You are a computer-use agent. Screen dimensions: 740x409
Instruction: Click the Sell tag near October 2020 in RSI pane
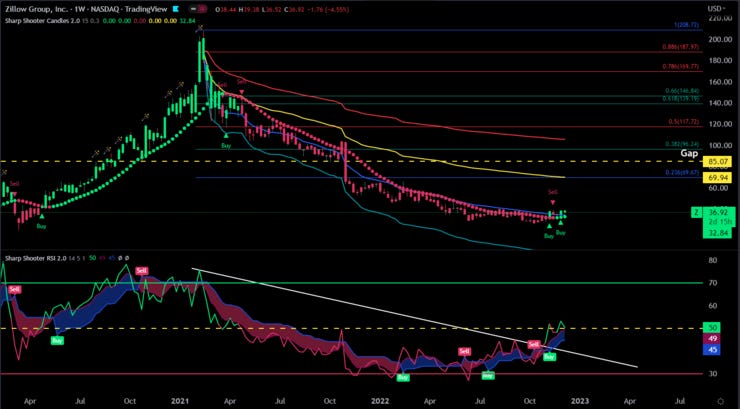pos(141,271)
